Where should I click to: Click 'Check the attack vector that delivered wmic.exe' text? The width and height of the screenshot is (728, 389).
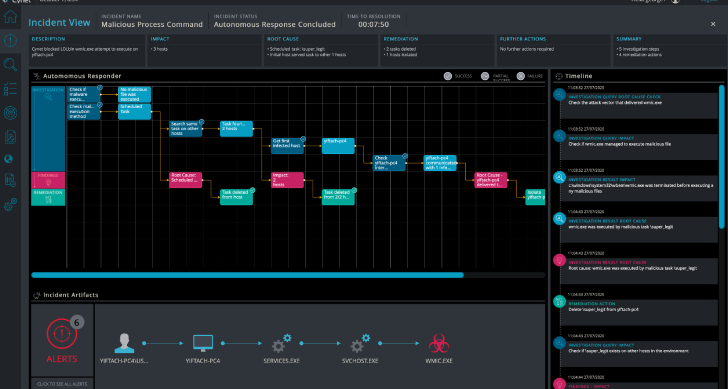pos(615,103)
